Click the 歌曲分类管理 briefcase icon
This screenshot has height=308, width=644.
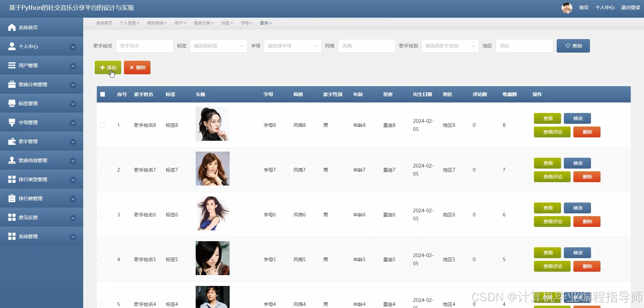(x=12, y=84)
